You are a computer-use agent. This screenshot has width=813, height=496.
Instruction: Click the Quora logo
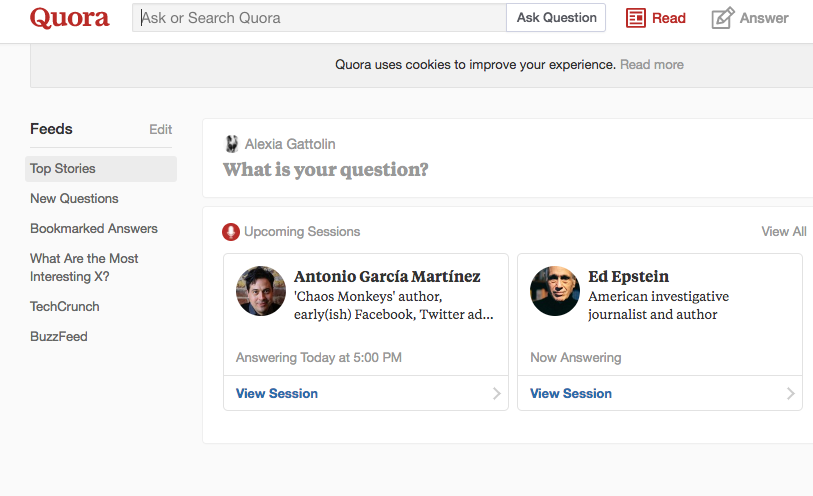[69, 18]
